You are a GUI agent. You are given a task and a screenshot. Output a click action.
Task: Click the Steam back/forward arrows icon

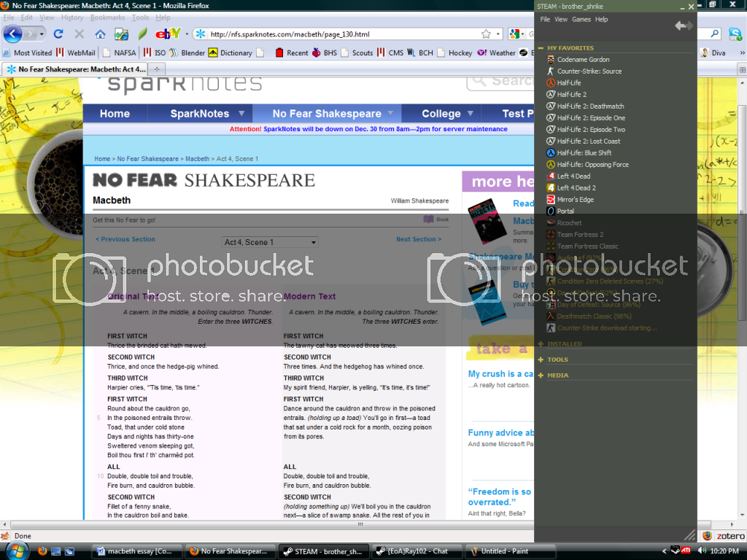[x=684, y=26]
